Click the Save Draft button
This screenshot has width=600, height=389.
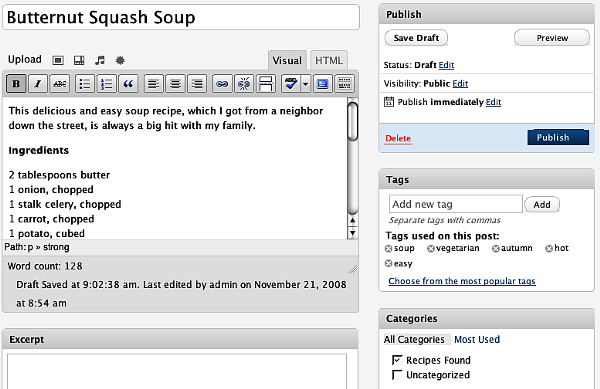coord(416,38)
